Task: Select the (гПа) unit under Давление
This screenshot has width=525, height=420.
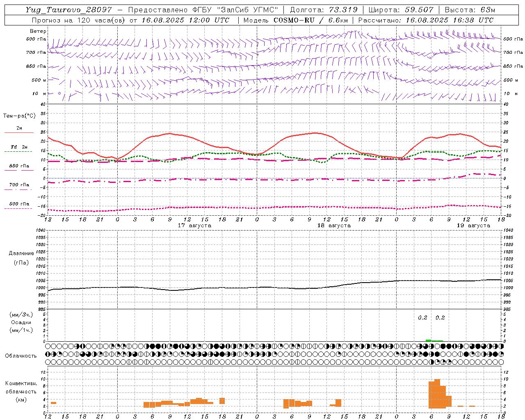Action: click(x=21, y=262)
